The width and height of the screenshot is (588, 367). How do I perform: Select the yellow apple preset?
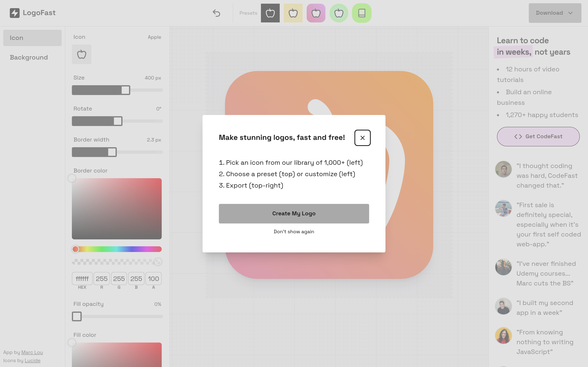293,13
